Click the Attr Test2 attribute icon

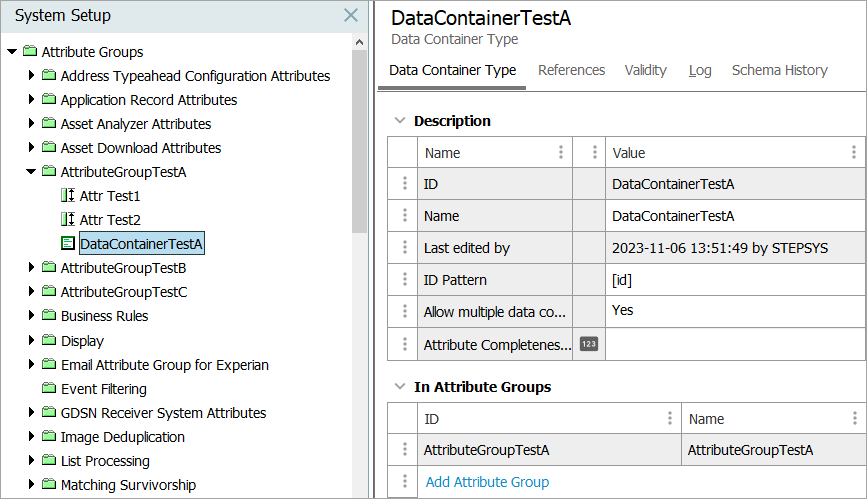click(68, 220)
